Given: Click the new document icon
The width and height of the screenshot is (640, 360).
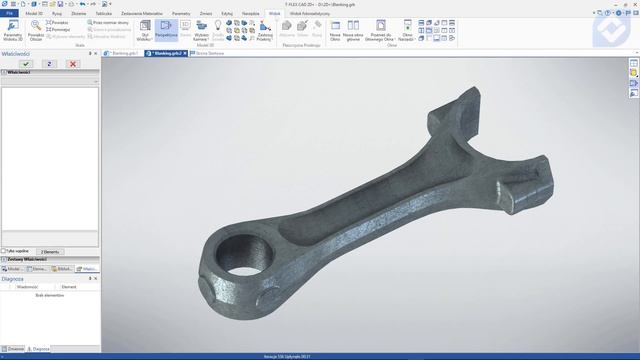Looking at the screenshot, I should pos(23,4).
